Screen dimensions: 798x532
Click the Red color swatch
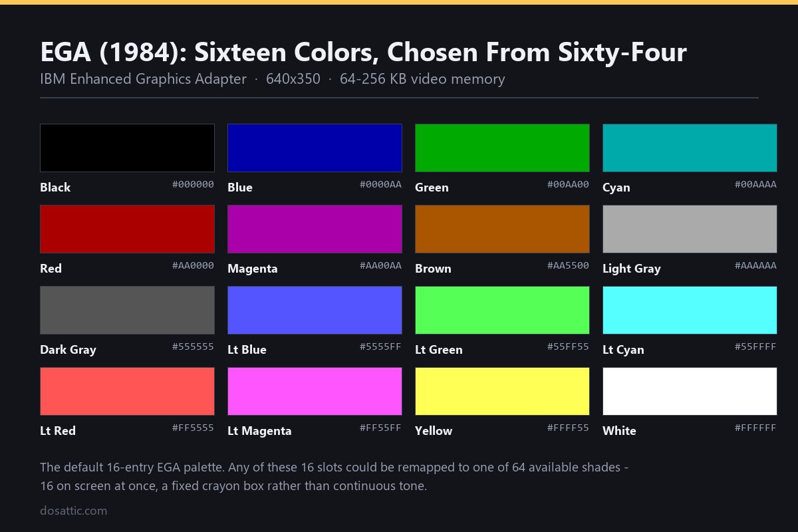[127, 229]
